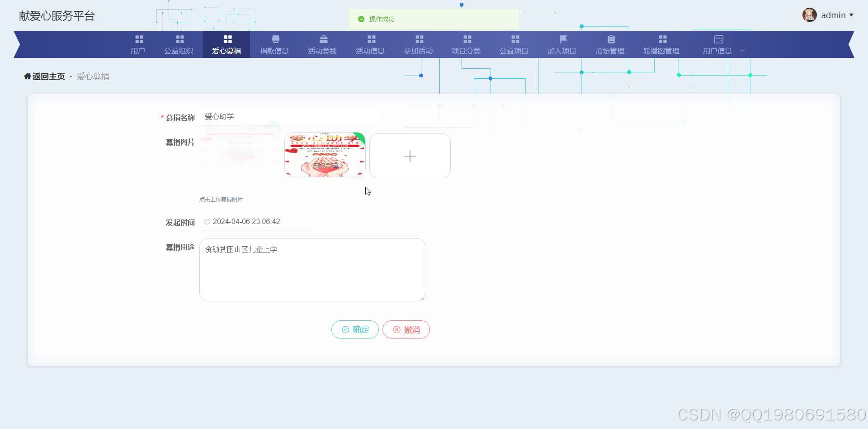Open 活动类别 via its bag icon
Viewport: 868px width, 429px height.
tap(323, 39)
